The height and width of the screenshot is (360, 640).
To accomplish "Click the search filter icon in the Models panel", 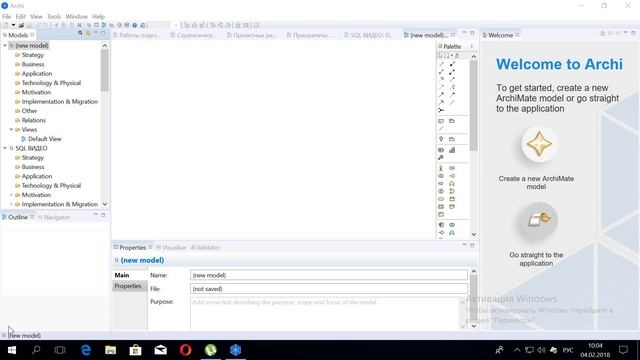I will click(80, 33).
